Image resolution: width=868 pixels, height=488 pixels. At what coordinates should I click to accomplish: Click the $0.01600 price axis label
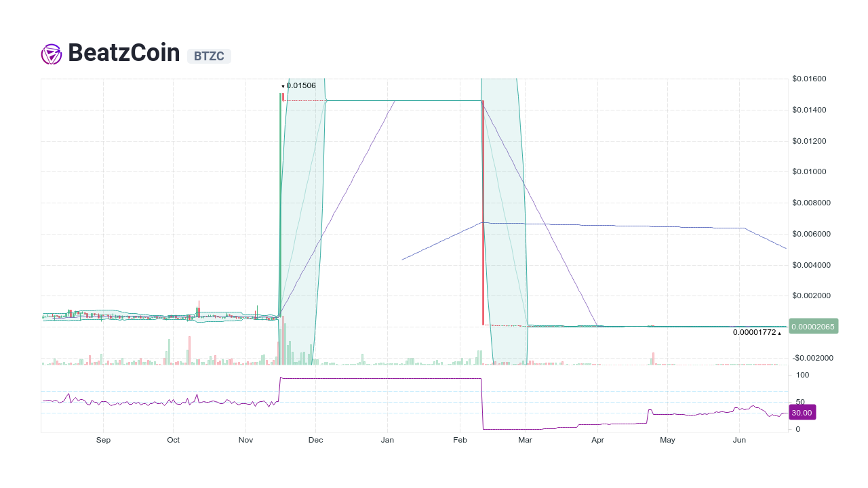809,79
